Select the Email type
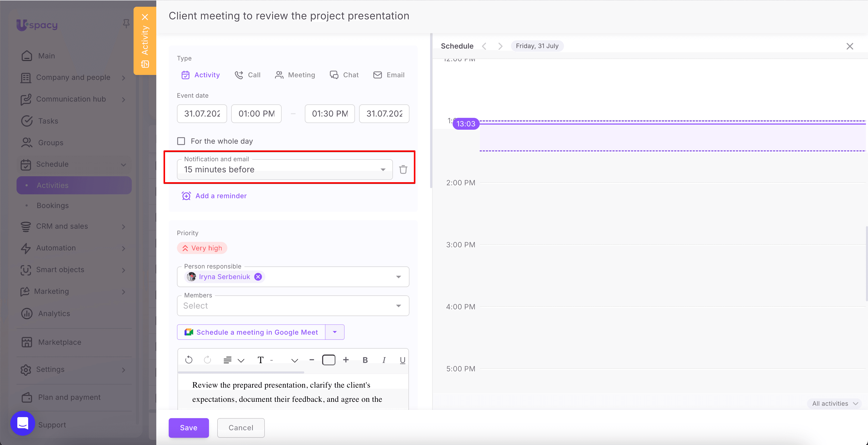Viewport: 868px width, 445px height. point(389,75)
